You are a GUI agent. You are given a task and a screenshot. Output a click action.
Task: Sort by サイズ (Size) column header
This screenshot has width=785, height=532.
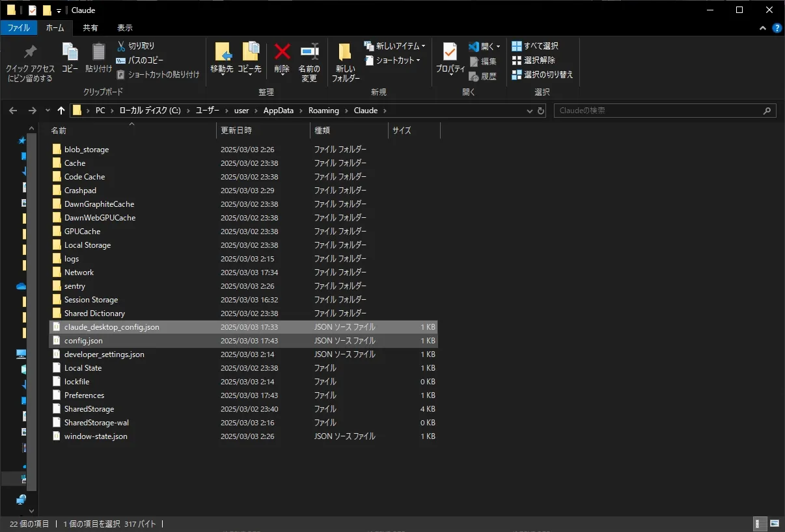click(414, 130)
